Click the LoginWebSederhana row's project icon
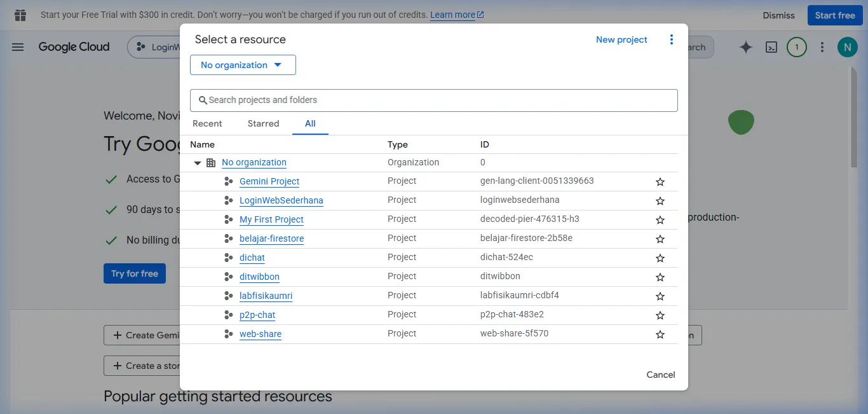The width and height of the screenshot is (868, 414). click(x=229, y=200)
